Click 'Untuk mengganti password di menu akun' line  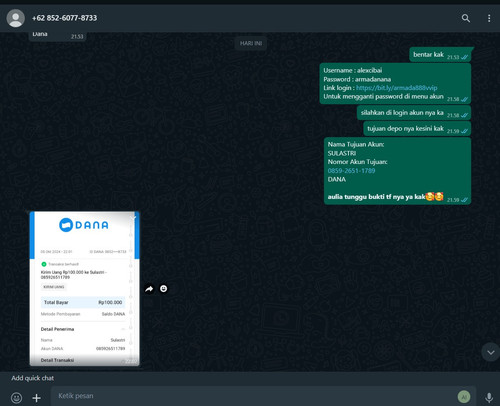(383, 97)
